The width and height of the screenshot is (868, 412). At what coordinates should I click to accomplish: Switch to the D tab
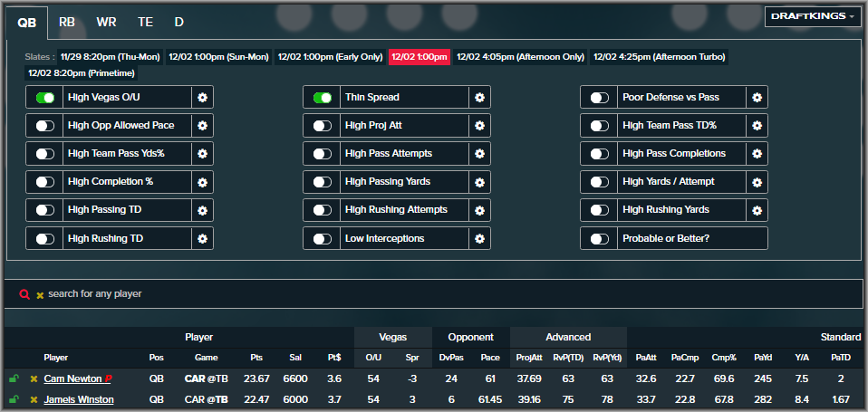pos(178,22)
